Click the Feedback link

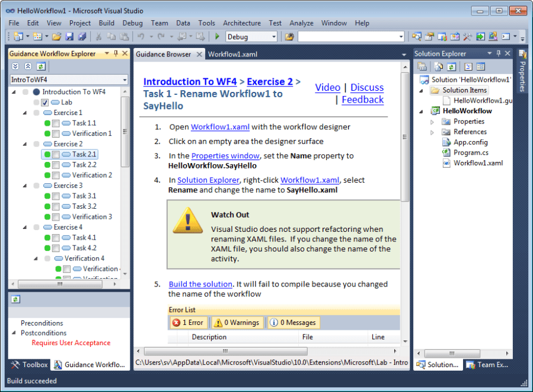point(362,100)
